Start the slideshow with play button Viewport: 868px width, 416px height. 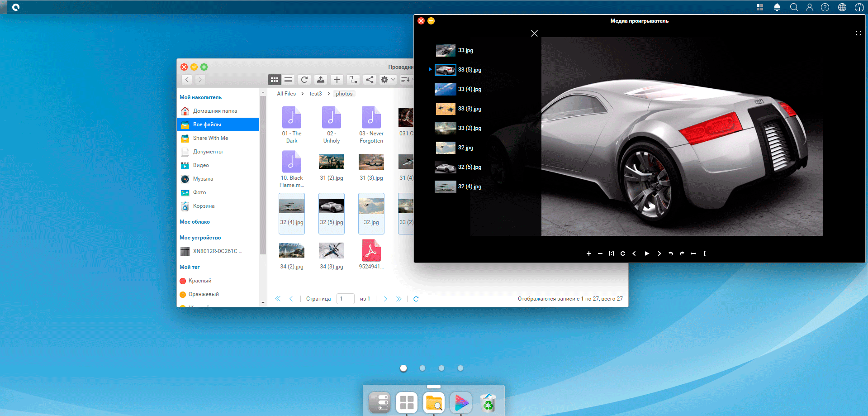[647, 253]
